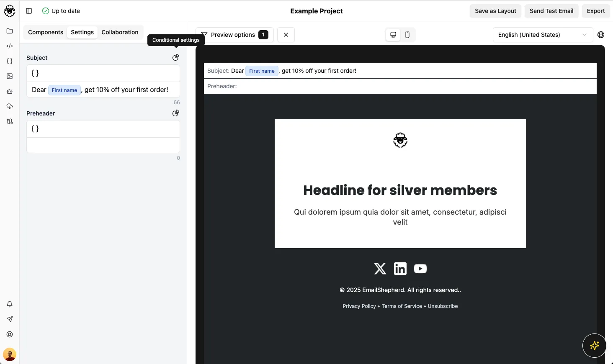Click the Send Test Email button

point(551,11)
